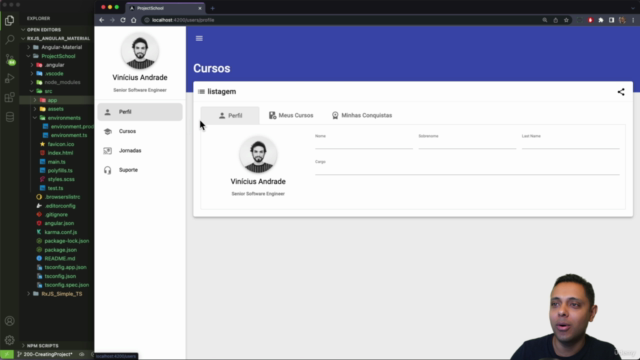Click the Cargo input field
Viewport: 640px width, 360px height.
[x=467, y=167]
